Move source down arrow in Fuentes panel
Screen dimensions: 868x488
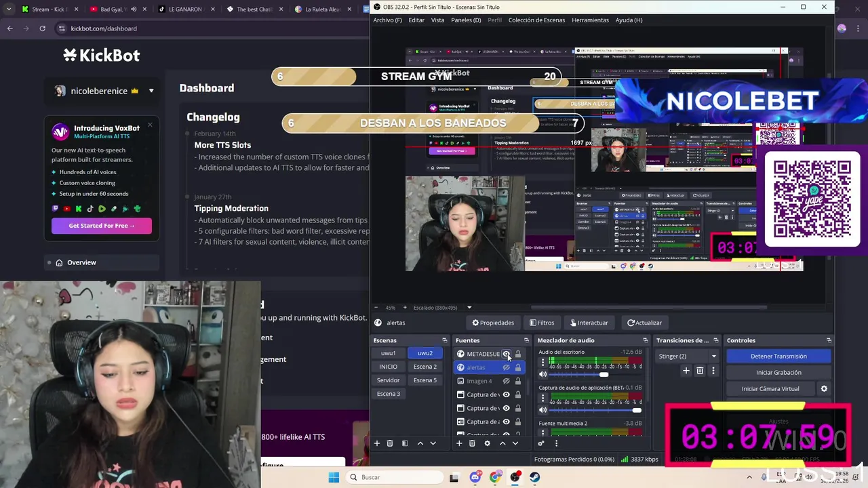pos(515,443)
